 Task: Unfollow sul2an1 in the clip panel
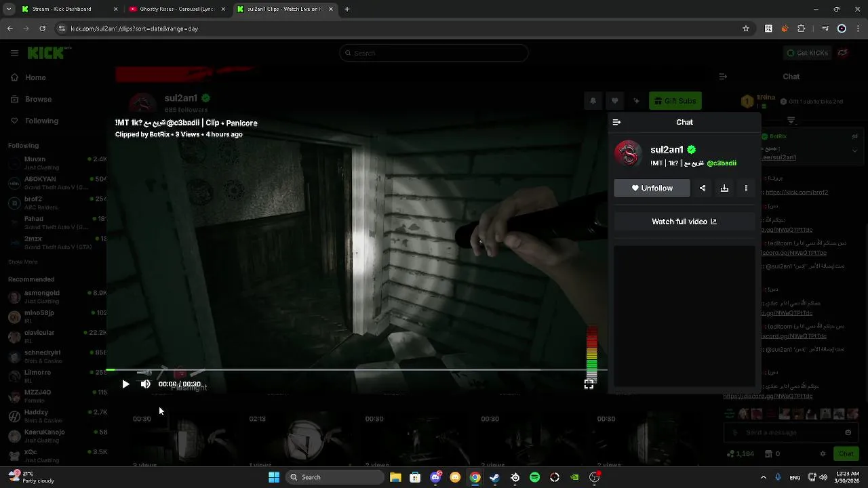[x=652, y=188]
